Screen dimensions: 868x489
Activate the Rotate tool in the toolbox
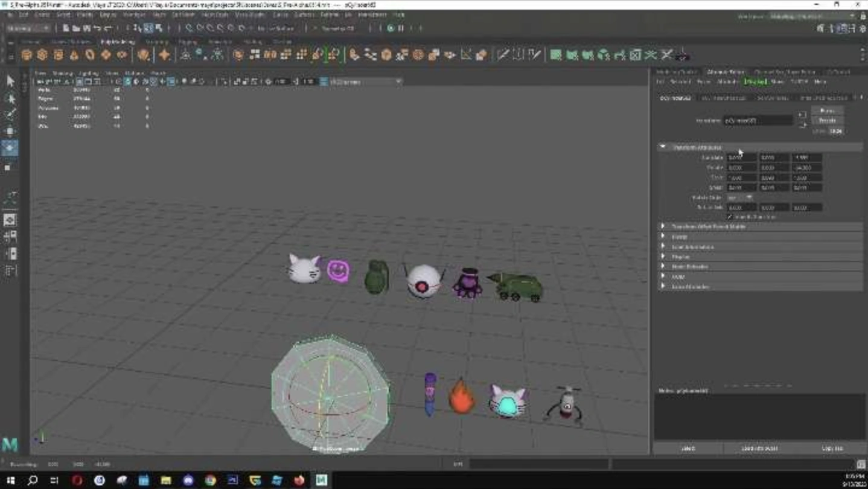tap(10, 148)
